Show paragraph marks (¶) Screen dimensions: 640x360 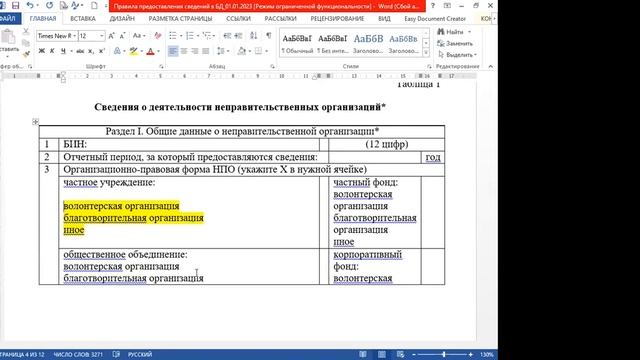[x=269, y=36]
